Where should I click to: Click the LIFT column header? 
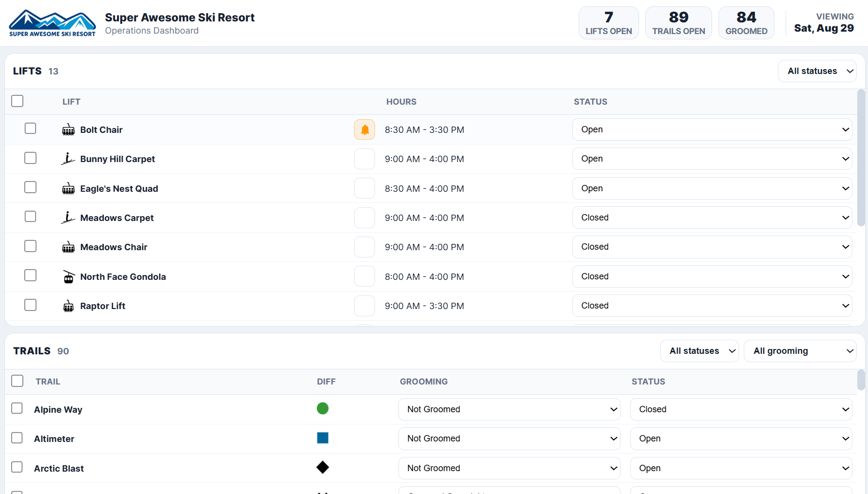(x=71, y=102)
